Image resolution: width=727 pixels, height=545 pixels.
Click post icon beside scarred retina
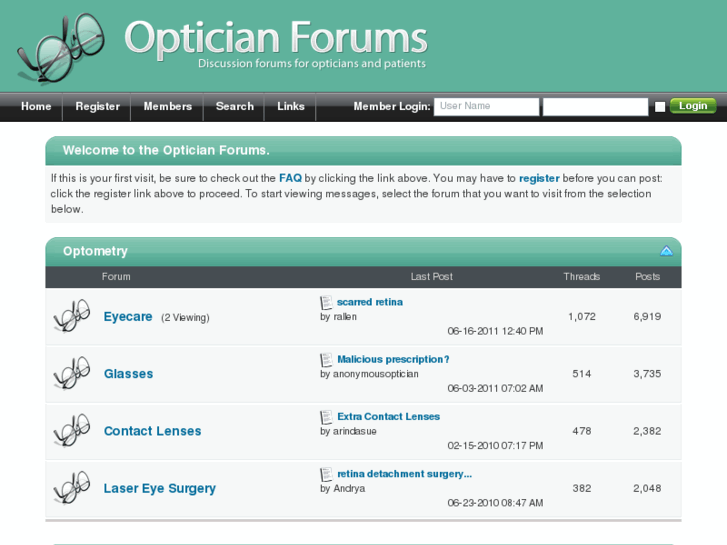(326, 302)
